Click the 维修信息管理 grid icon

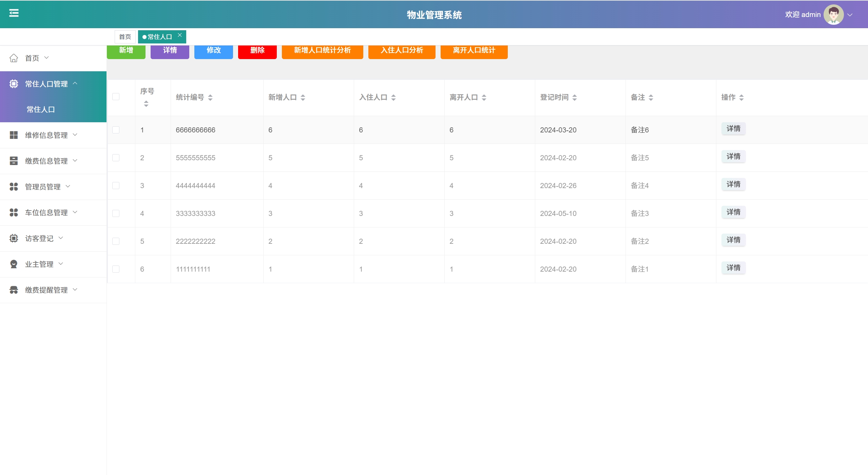coord(14,135)
